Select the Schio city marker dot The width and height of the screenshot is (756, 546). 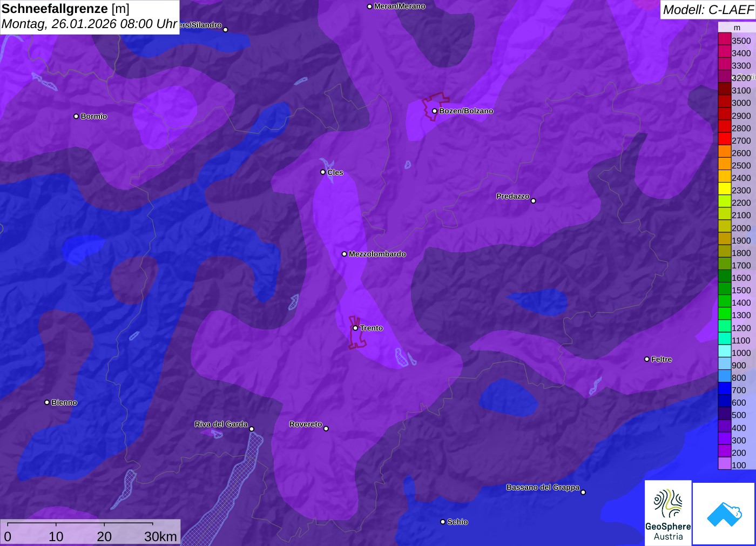[x=443, y=522]
